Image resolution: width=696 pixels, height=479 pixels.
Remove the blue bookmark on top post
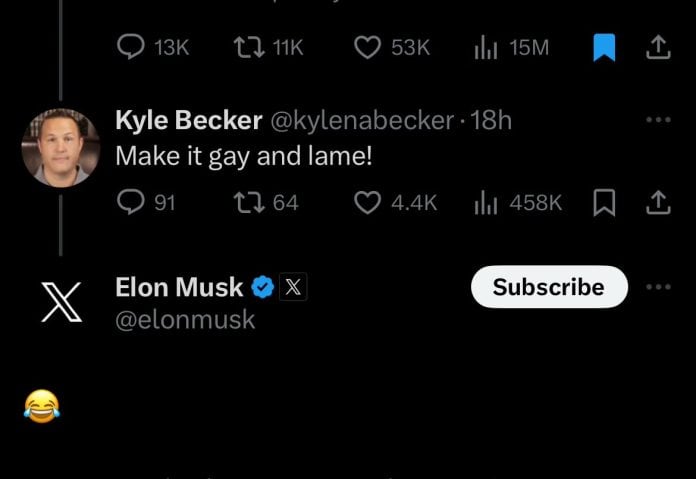click(x=604, y=47)
